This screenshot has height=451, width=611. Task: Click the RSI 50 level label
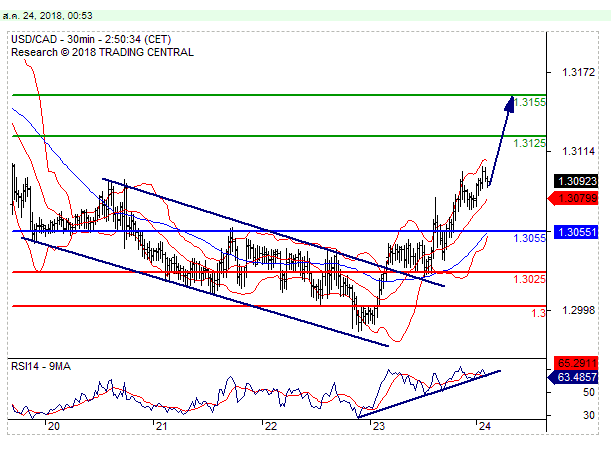[x=588, y=392]
